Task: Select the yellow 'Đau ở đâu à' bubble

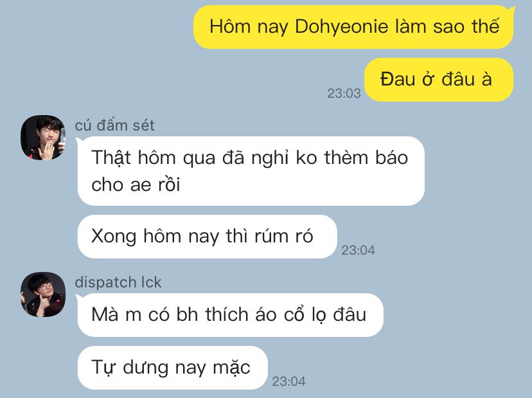Action: pos(439,80)
